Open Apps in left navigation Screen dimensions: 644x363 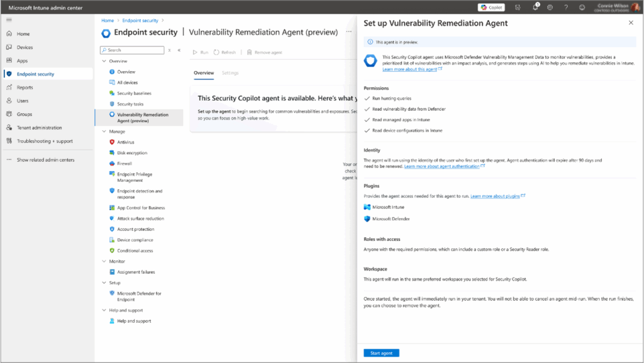[x=22, y=61]
